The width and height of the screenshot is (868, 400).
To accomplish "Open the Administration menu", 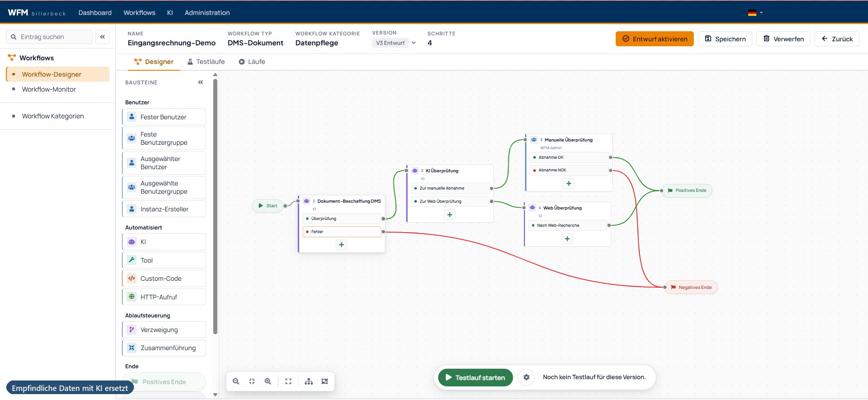I will (x=207, y=13).
